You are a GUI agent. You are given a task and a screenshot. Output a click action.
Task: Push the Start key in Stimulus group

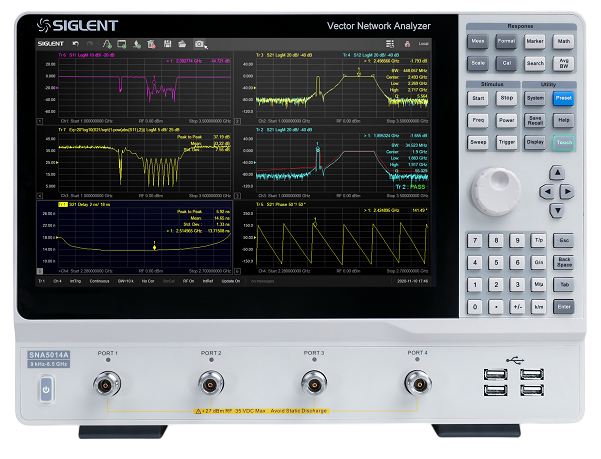tap(478, 98)
